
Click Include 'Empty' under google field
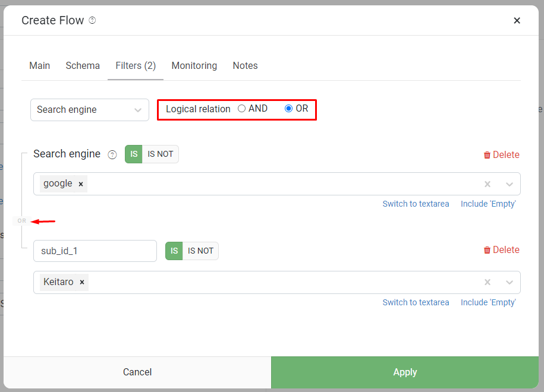tap(488, 204)
